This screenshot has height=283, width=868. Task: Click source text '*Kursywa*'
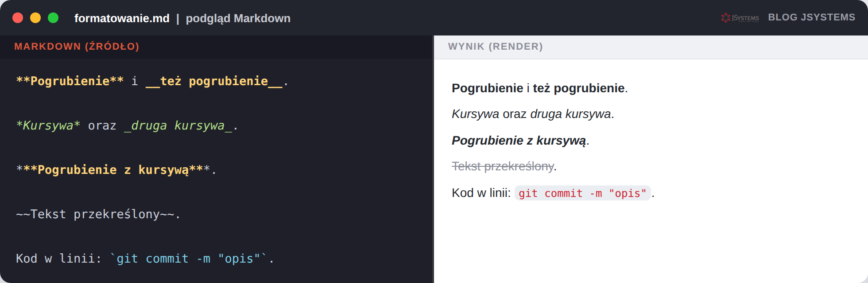(x=48, y=125)
